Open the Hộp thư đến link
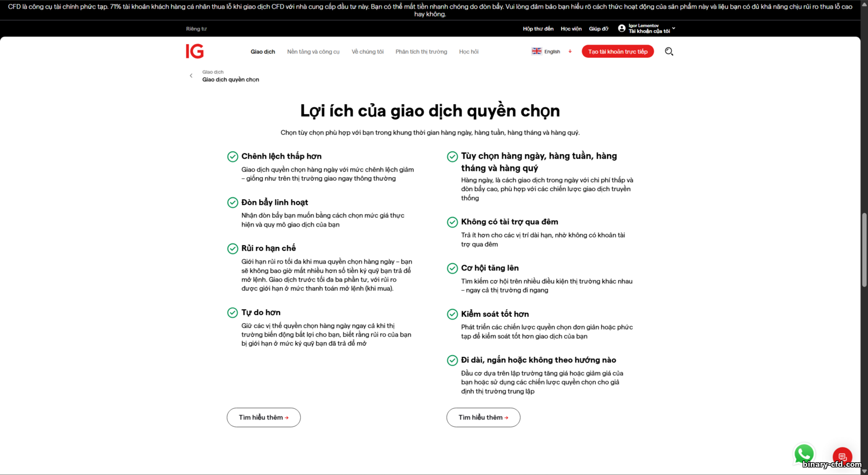The image size is (868, 475). point(538,28)
